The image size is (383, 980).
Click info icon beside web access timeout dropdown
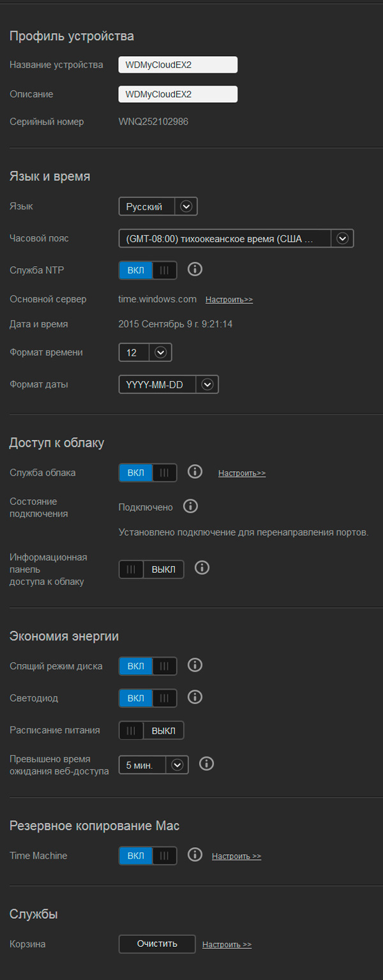click(207, 764)
